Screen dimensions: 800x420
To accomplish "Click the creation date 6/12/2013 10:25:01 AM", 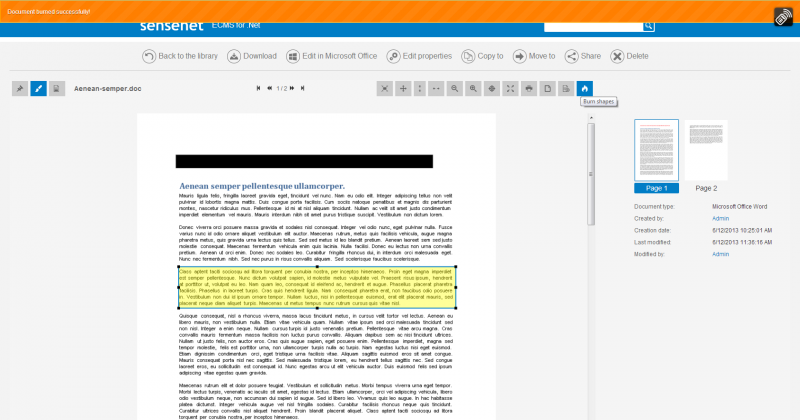I will point(742,231).
